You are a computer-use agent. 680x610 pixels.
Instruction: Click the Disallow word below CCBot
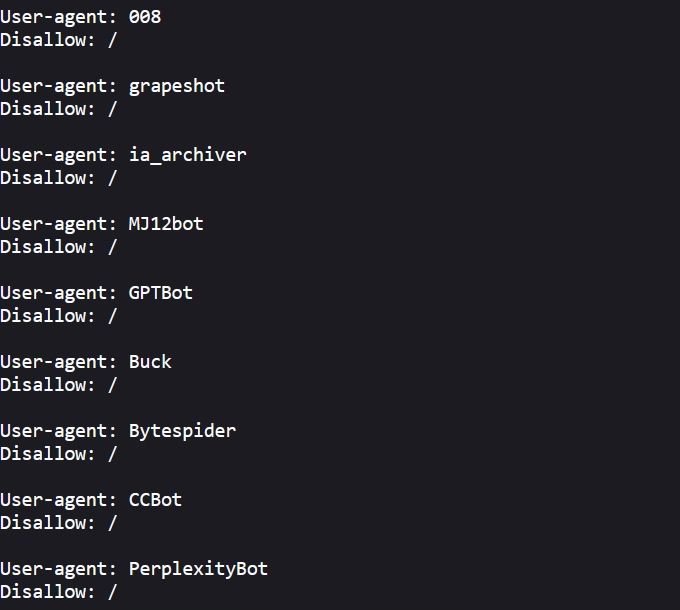(x=43, y=523)
